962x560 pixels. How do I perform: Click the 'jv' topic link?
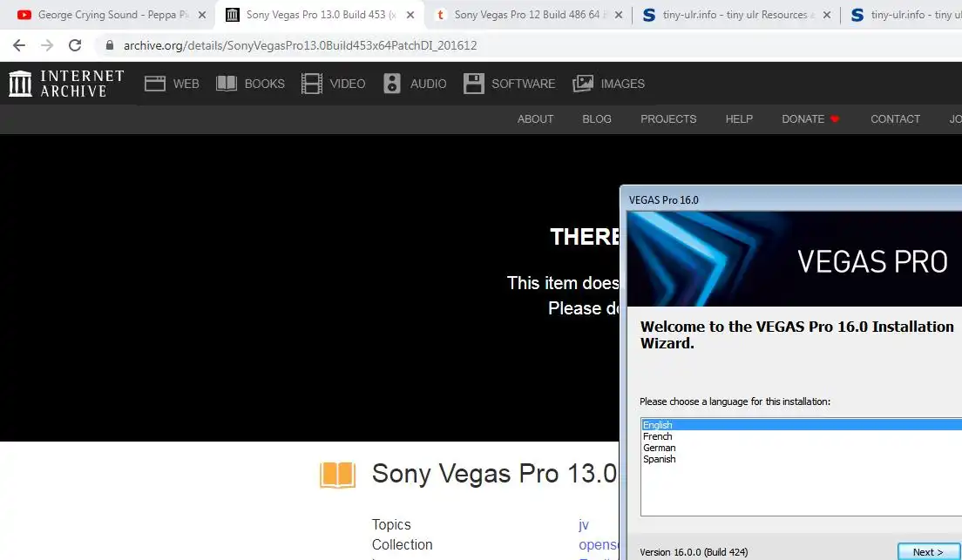click(x=584, y=524)
